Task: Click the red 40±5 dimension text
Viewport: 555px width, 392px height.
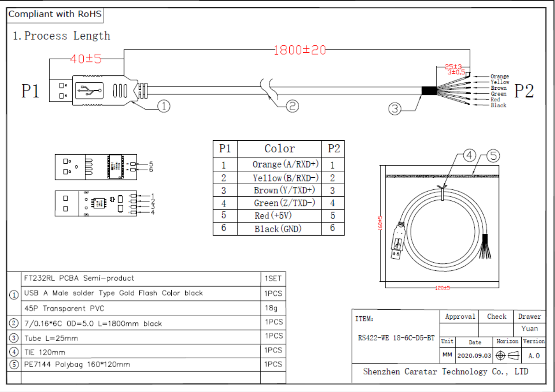Action: click(x=86, y=59)
